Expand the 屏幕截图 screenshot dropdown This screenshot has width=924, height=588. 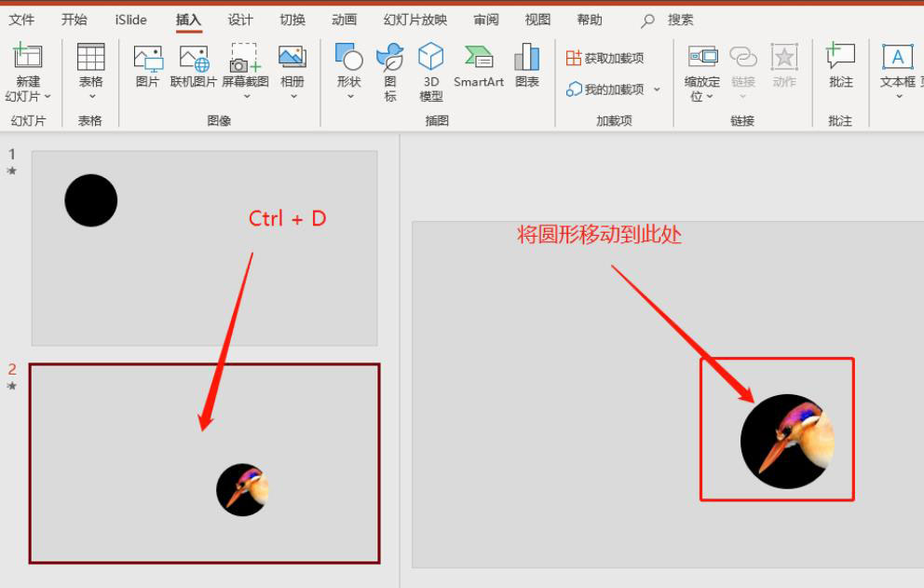pyautogui.click(x=245, y=95)
